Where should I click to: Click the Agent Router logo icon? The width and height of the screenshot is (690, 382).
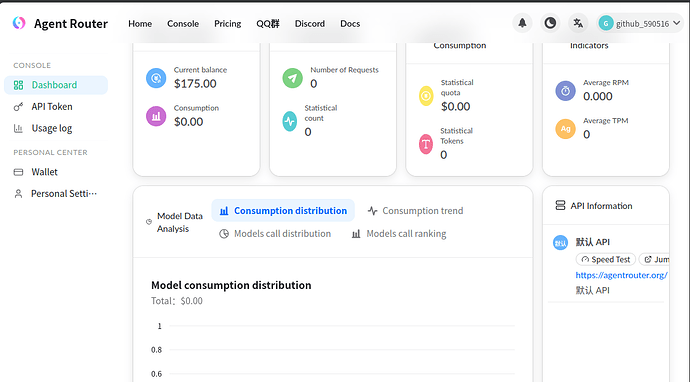point(19,23)
